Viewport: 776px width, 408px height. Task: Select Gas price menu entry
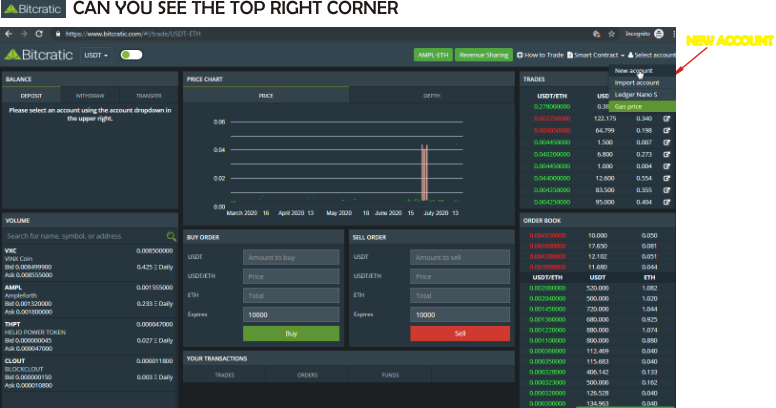coord(642,106)
